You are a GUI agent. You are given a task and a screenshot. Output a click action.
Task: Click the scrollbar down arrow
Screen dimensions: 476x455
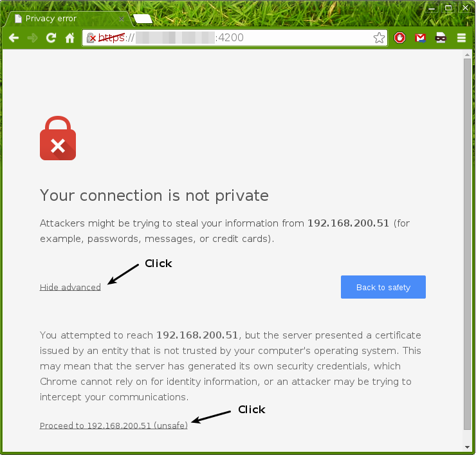pyautogui.click(x=467, y=447)
